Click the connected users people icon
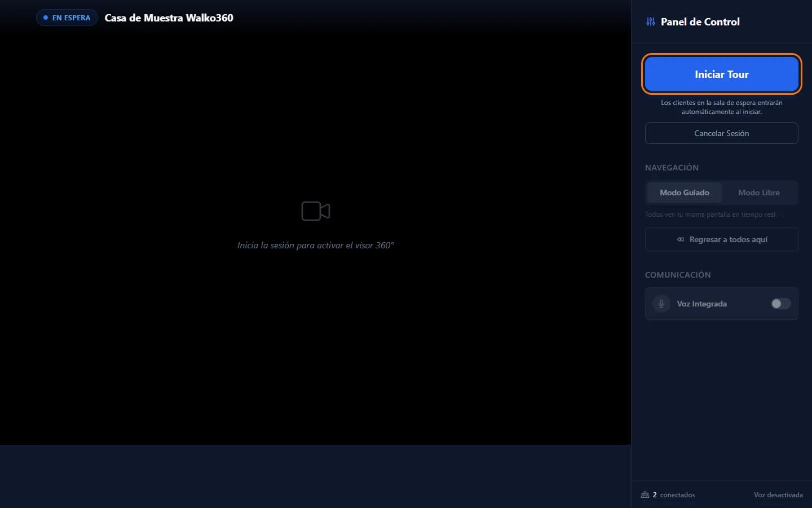Image resolution: width=812 pixels, height=508 pixels. [x=645, y=494]
